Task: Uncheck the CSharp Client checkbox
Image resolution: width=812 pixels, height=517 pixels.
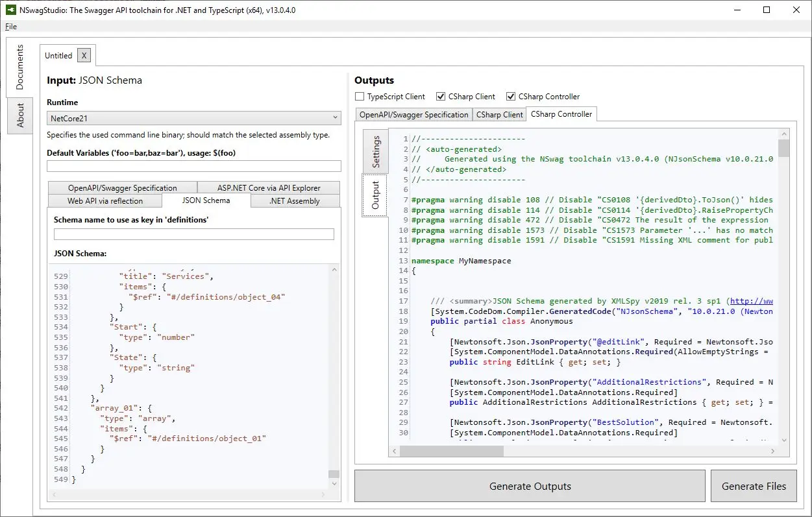Action: [442, 97]
